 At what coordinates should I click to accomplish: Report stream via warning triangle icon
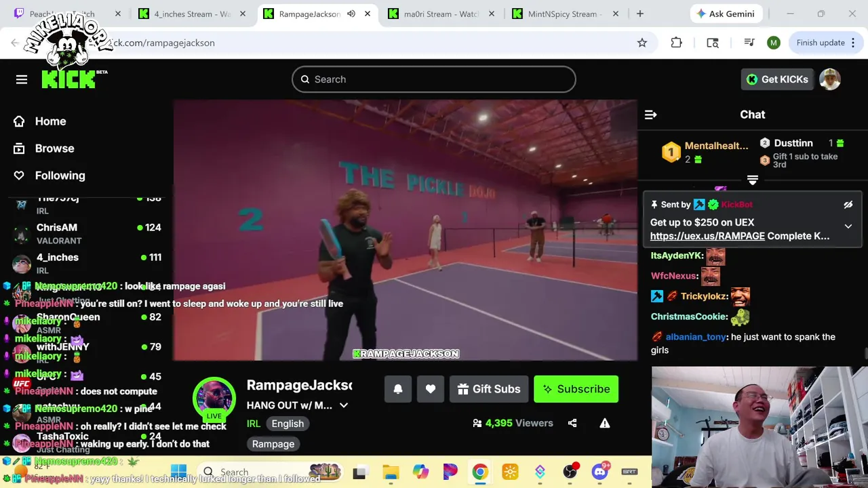[605, 423]
